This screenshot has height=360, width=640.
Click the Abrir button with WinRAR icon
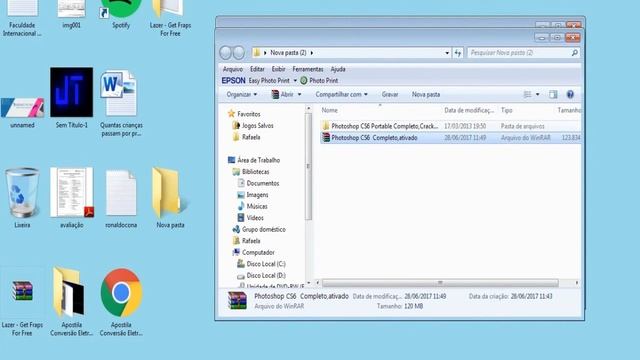point(282,94)
